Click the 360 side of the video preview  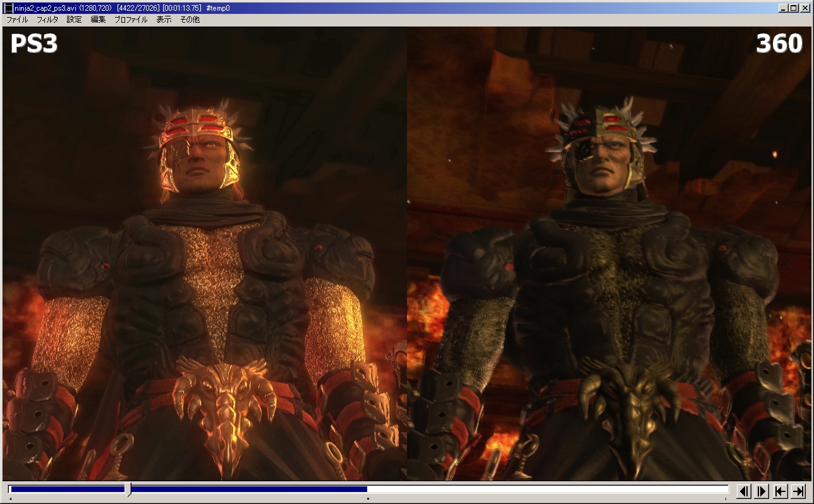coord(609,253)
